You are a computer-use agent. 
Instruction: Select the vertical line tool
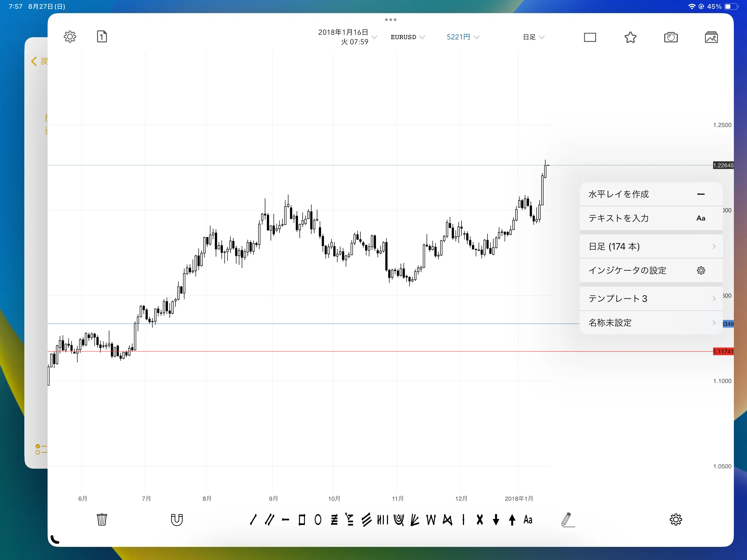463,520
